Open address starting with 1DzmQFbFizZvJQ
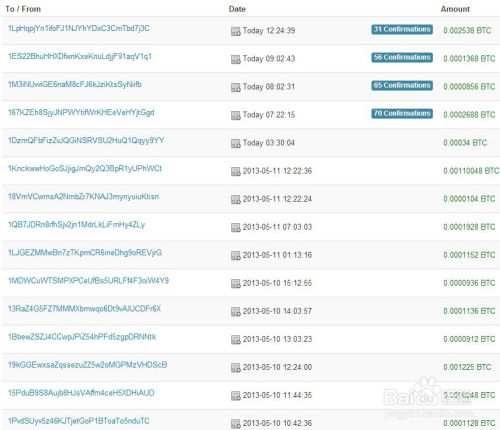 pos(86,141)
